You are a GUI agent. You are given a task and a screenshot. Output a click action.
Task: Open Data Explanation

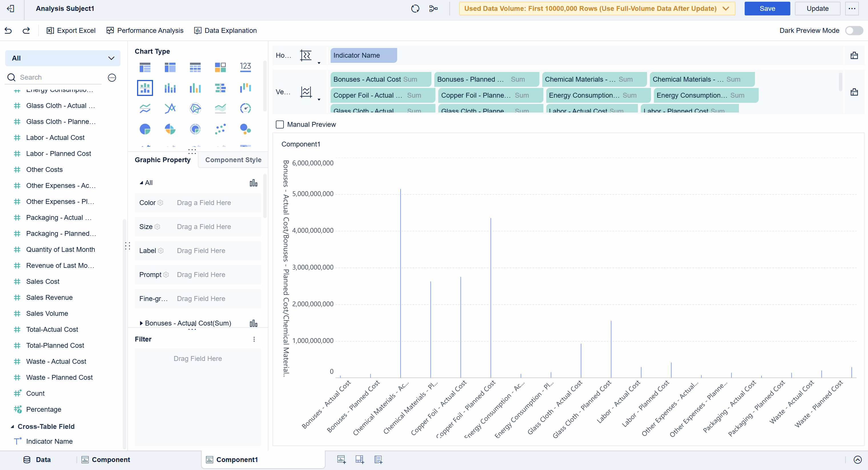pyautogui.click(x=225, y=30)
